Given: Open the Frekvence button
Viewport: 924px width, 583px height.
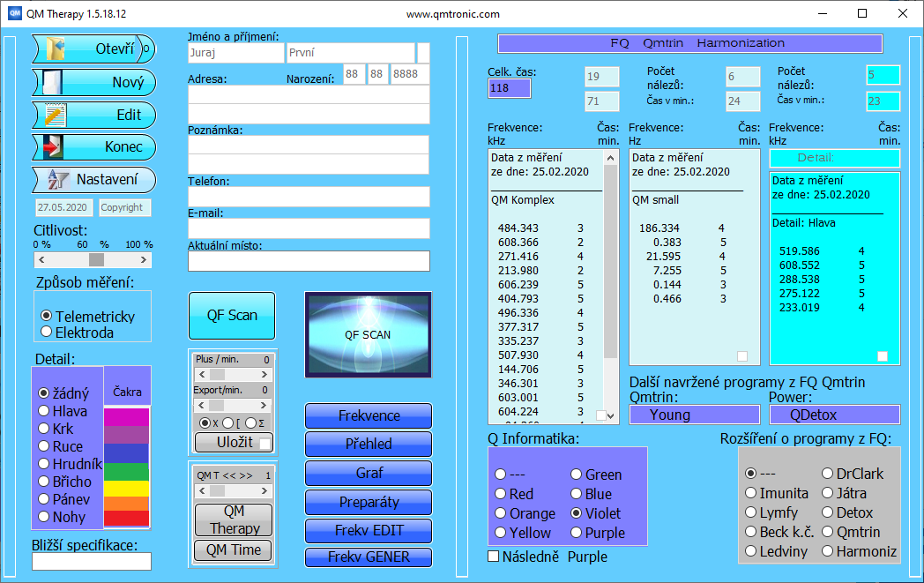Looking at the screenshot, I should click(x=369, y=415).
